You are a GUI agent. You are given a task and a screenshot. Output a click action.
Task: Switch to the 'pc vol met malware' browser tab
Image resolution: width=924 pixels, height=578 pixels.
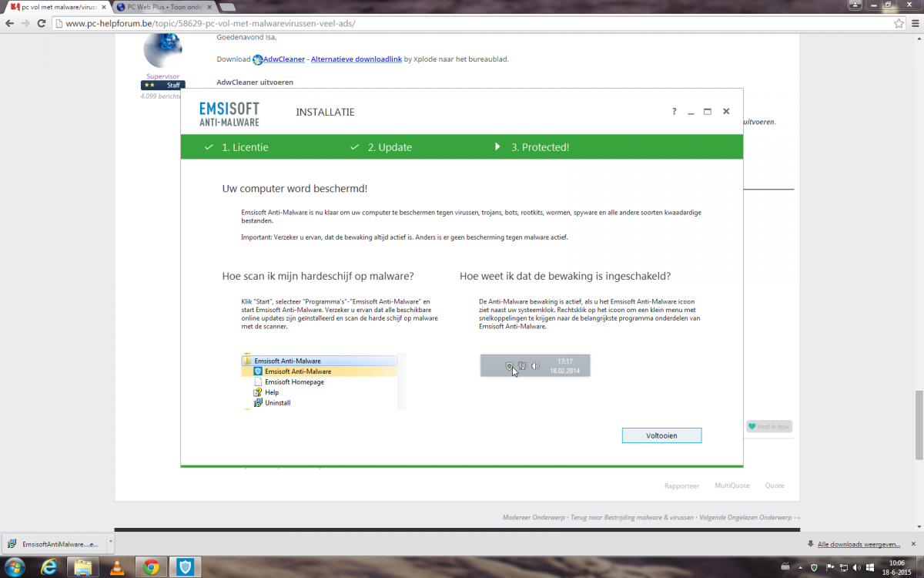59,7
